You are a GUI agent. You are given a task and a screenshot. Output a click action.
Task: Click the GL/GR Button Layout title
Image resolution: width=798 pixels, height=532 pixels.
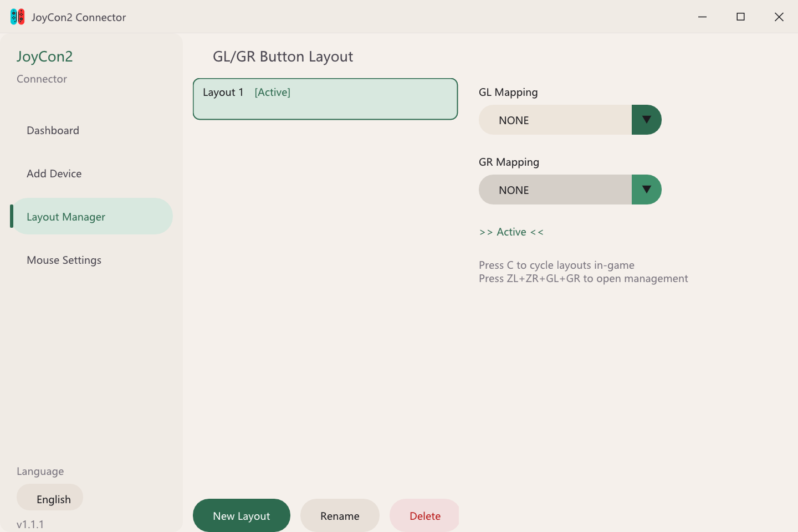[283, 56]
